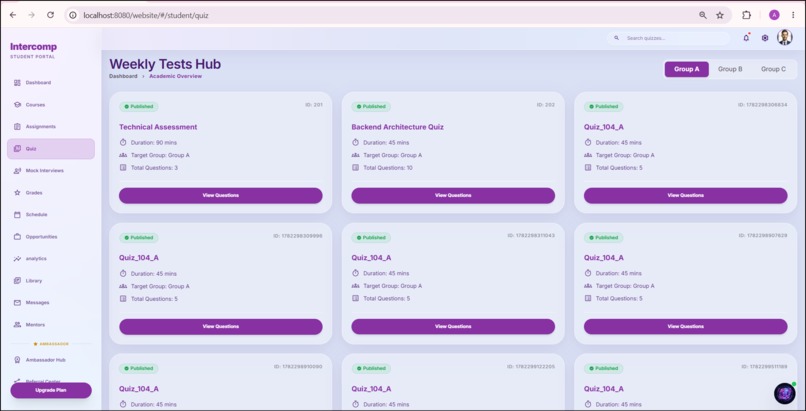Viewport: 806px width, 411px height.
Task: Click the Schedule calendar icon in sidebar
Action: click(17, 215)
